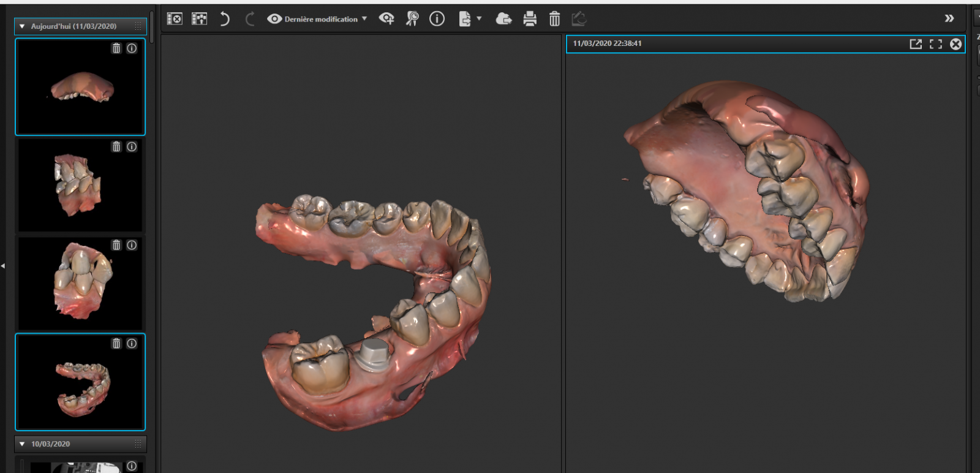This screenshot has width=980, height=473.
Task: Delete the first upper jaw thumbnail
Action: 116,48
